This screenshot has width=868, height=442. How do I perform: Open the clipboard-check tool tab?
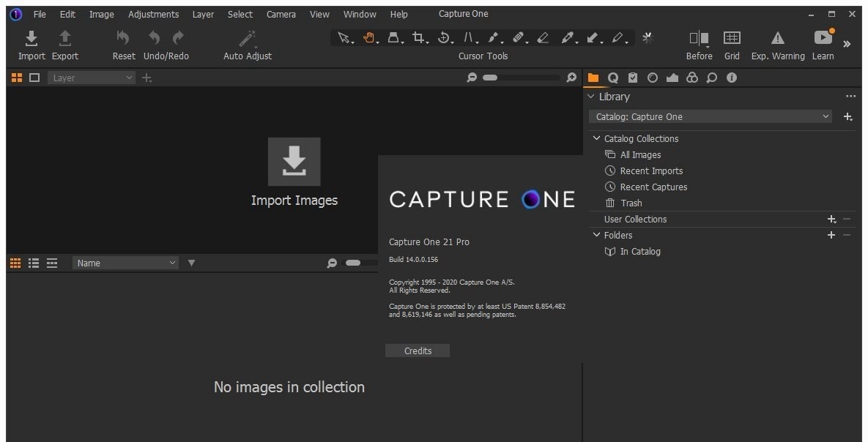click(633, 78)
